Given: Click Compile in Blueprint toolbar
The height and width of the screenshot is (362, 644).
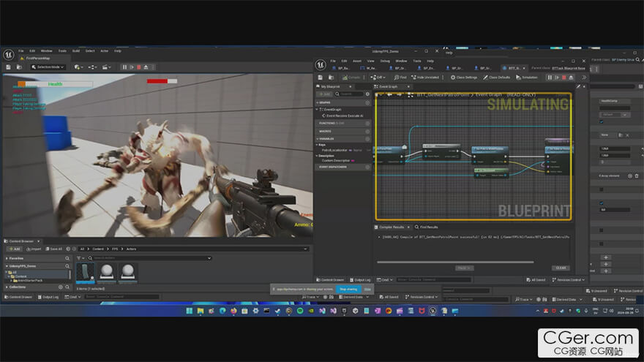Looking at the screenshot, I should [x=351, y=78].
